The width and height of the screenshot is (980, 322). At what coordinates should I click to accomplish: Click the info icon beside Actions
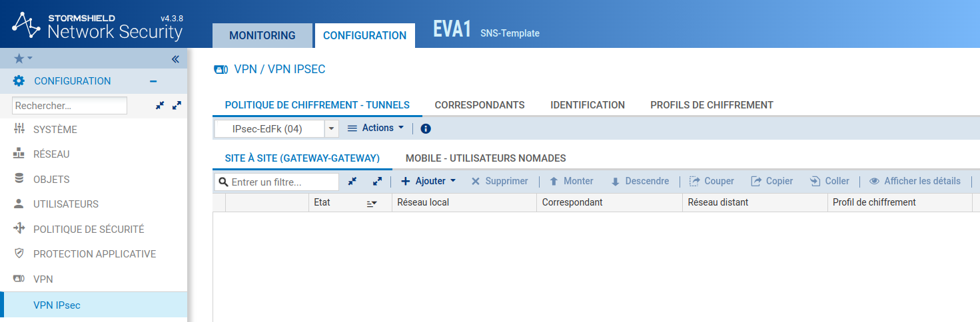[426, 129]
